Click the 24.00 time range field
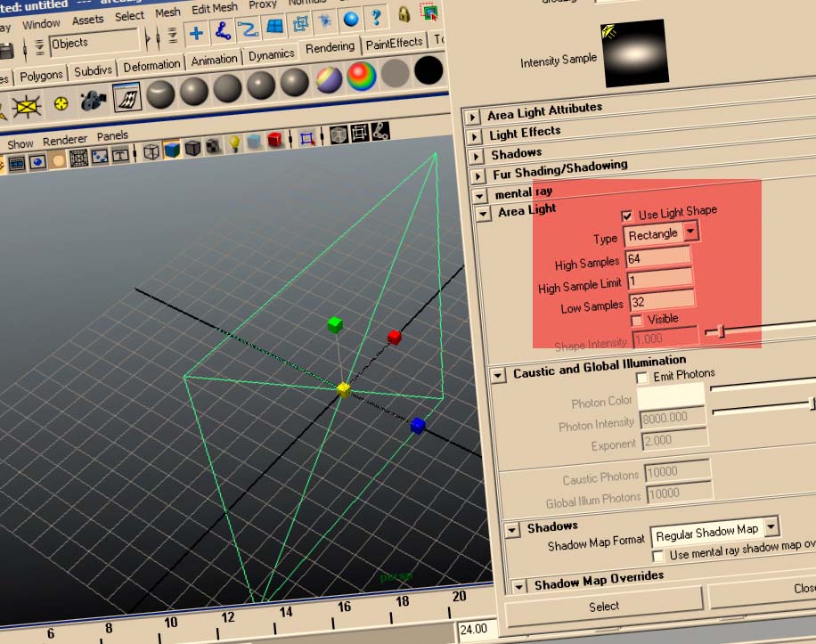 [477, 629]
